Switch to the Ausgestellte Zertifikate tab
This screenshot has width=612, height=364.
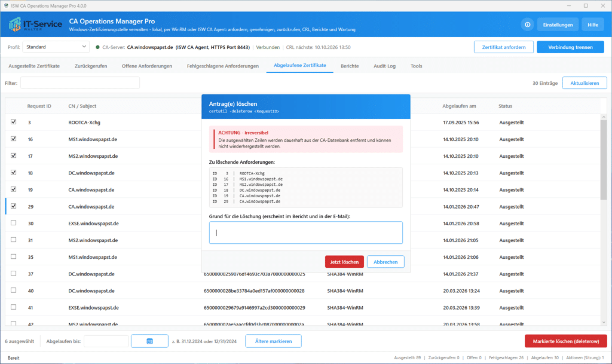[x=34, y=66]
